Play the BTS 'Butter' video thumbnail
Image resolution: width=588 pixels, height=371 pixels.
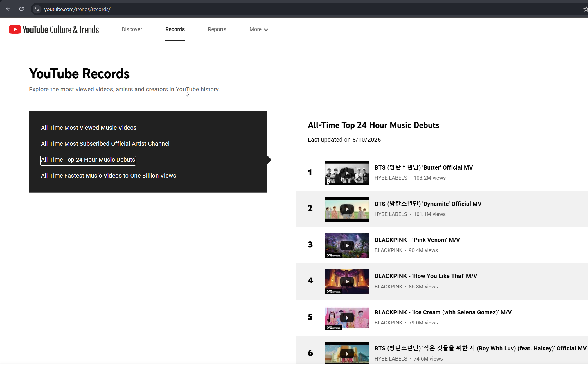pos(347,173)
